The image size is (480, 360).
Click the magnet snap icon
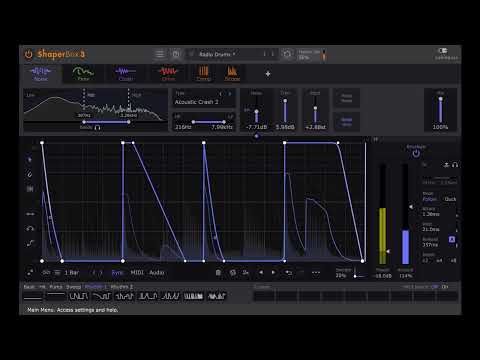click(30, 229)
